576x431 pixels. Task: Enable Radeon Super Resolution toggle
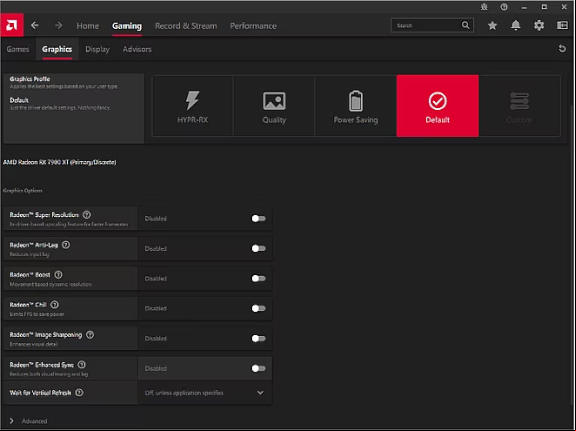tap(258, 219)
